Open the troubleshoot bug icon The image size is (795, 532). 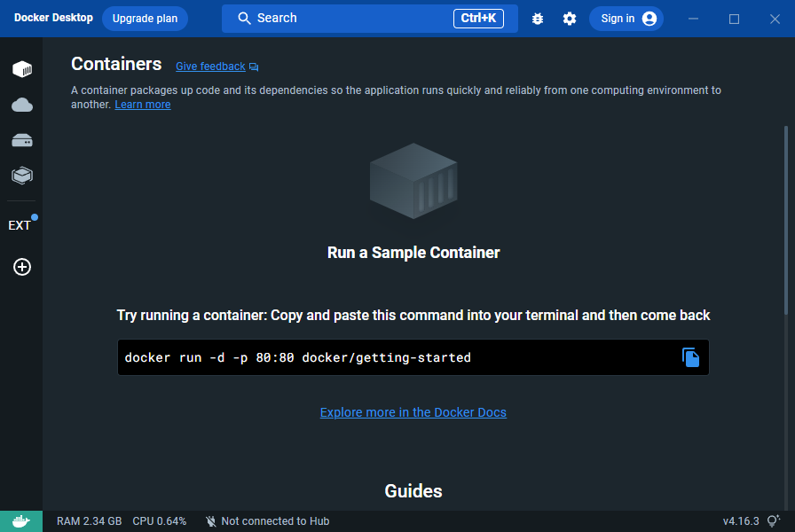[x=538, y=19]
